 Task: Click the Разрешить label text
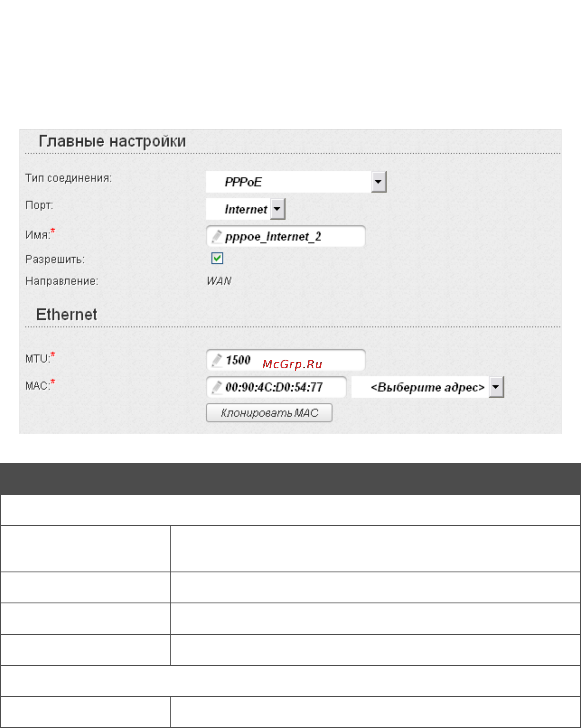(x=55, y=259)
